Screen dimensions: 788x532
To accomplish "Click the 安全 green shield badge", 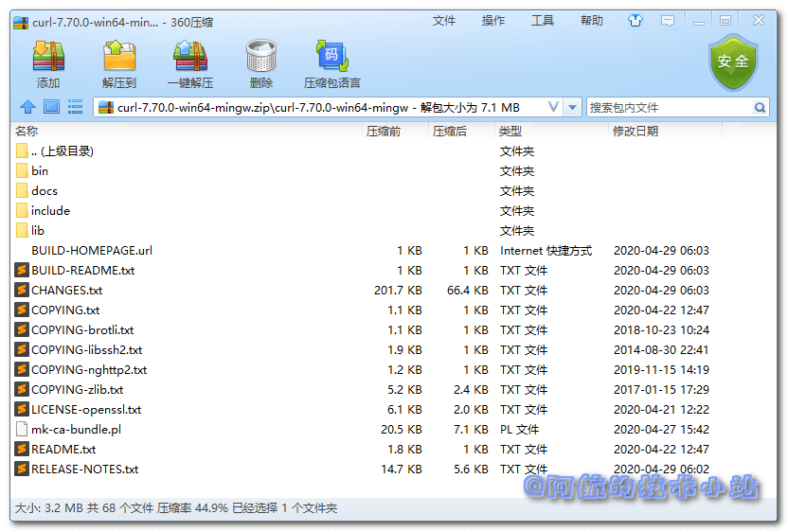I will tap(733, 62).
